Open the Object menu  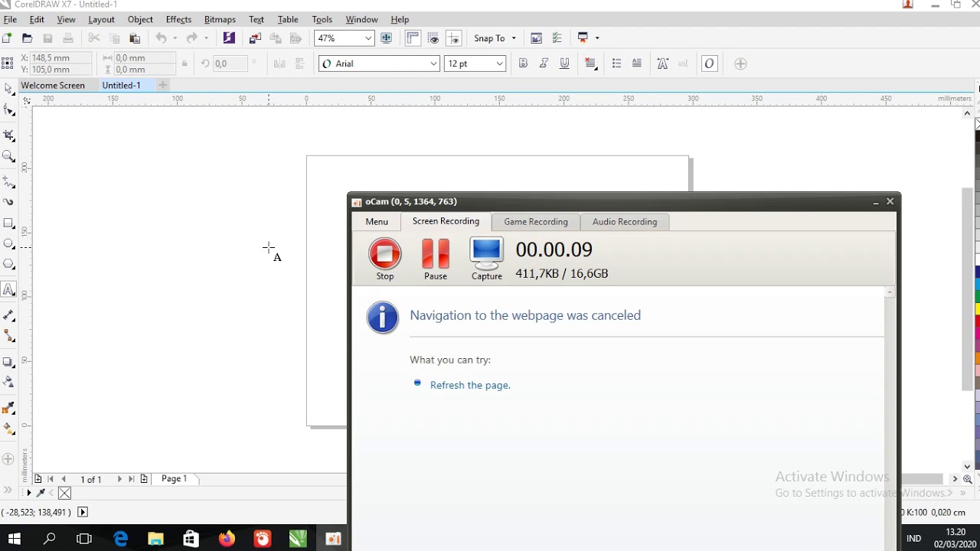click(140, 19)
